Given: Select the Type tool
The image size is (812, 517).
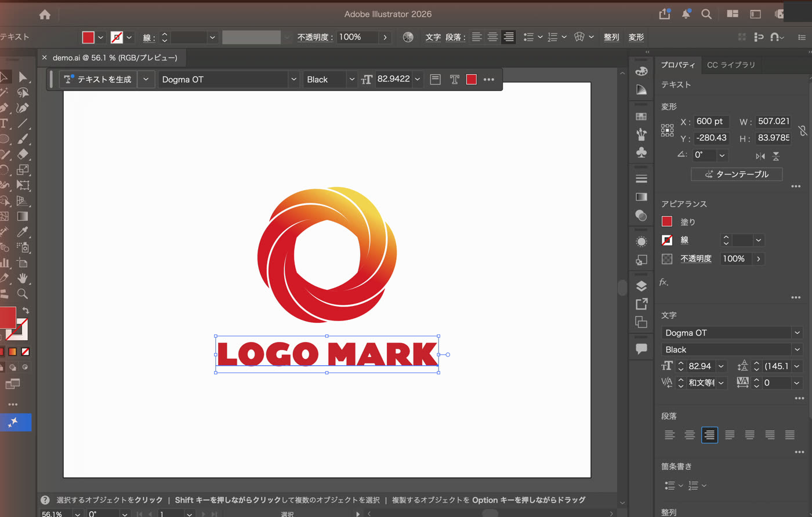Looking at the screenshot, I should pos(4,123).
